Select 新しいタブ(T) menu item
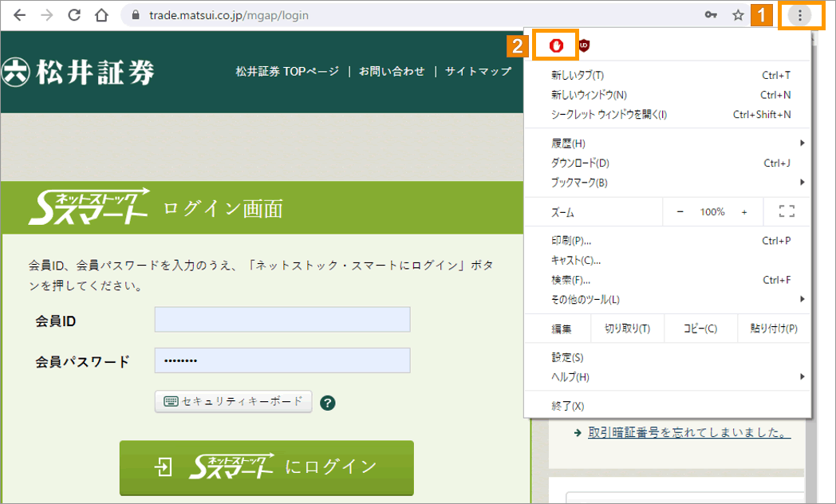Viewport: 836px width, 504px height. click(x=668, y=75)
